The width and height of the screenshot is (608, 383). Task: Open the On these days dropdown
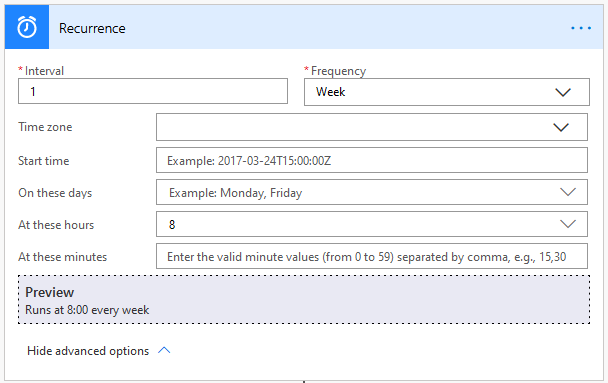click(372, 192)
